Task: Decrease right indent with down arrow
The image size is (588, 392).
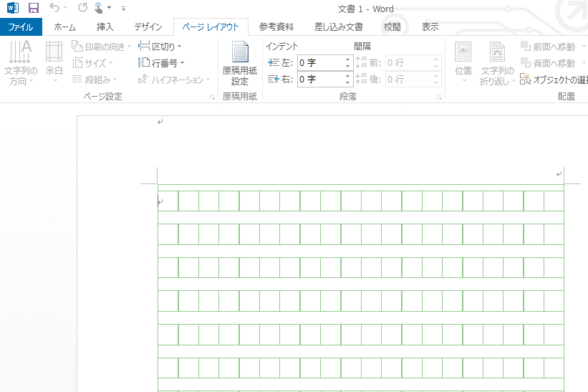Action: point(348,83)
